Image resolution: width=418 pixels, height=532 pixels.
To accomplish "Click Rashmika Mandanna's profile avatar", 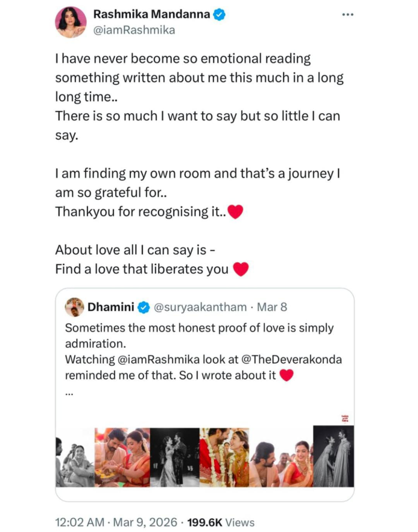I will [x=71, y=22].
